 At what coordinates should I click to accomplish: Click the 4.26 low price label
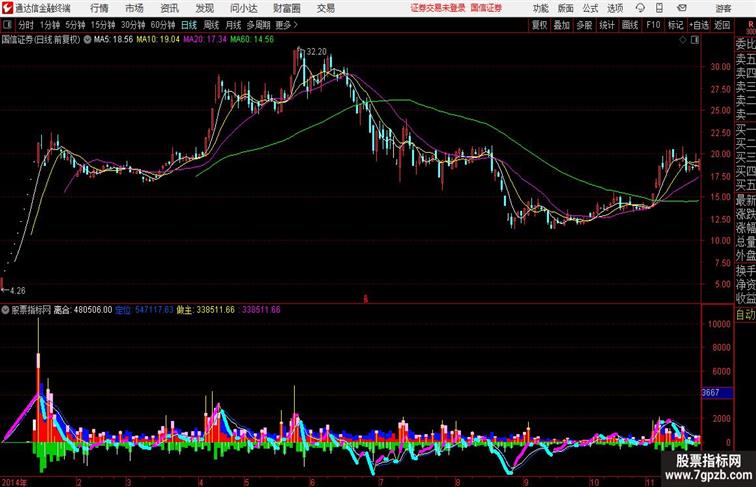(18, 290)
